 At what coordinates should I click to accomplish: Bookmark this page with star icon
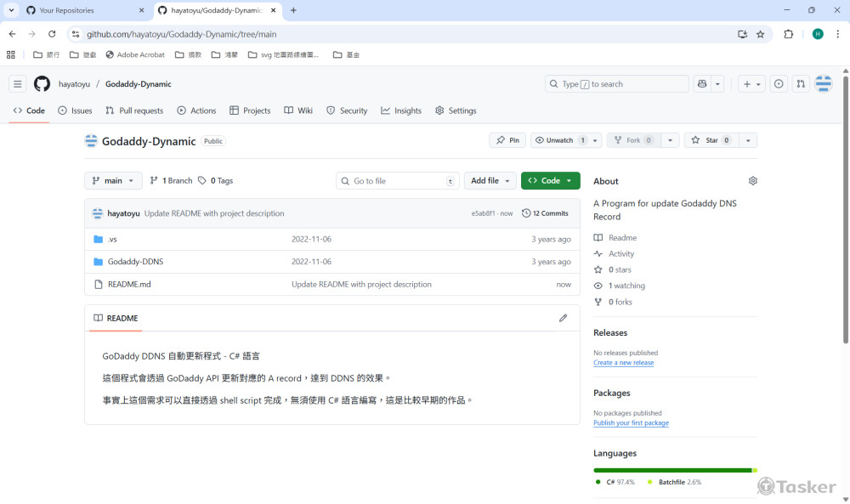(760, 34)
